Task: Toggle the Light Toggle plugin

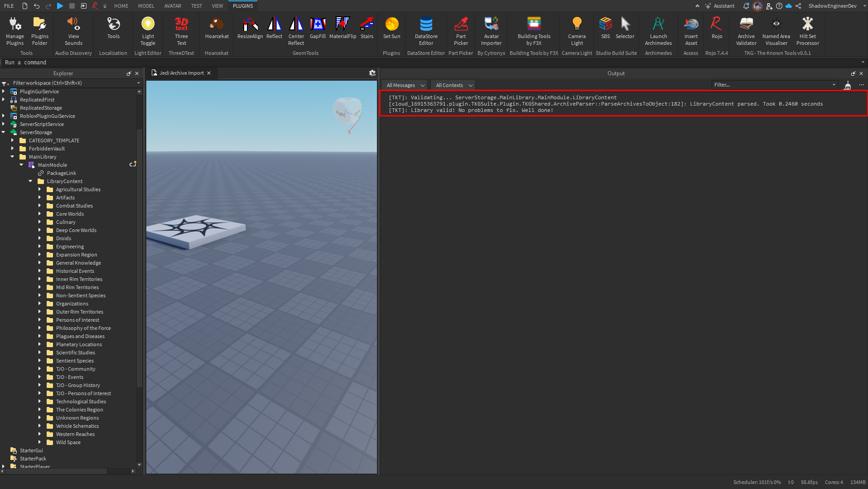Action: click(148, 31)
